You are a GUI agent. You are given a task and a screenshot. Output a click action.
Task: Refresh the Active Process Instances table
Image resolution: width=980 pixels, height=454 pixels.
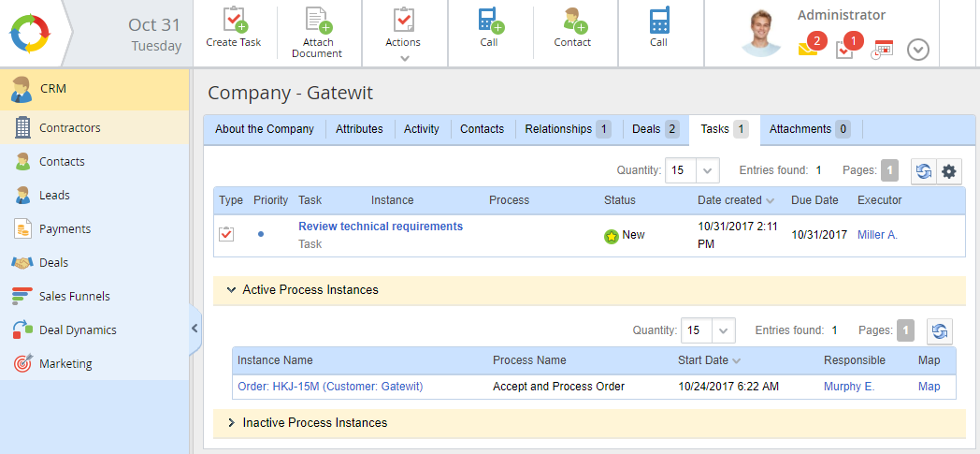click(x=939, y=330)
